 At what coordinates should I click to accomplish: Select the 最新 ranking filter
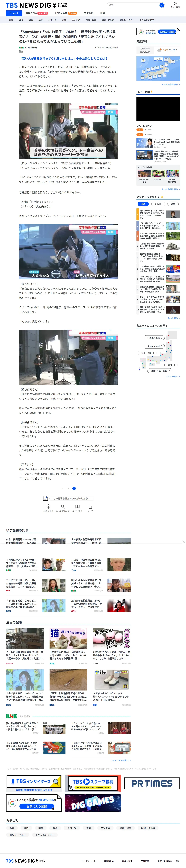[x=143, y=204]
